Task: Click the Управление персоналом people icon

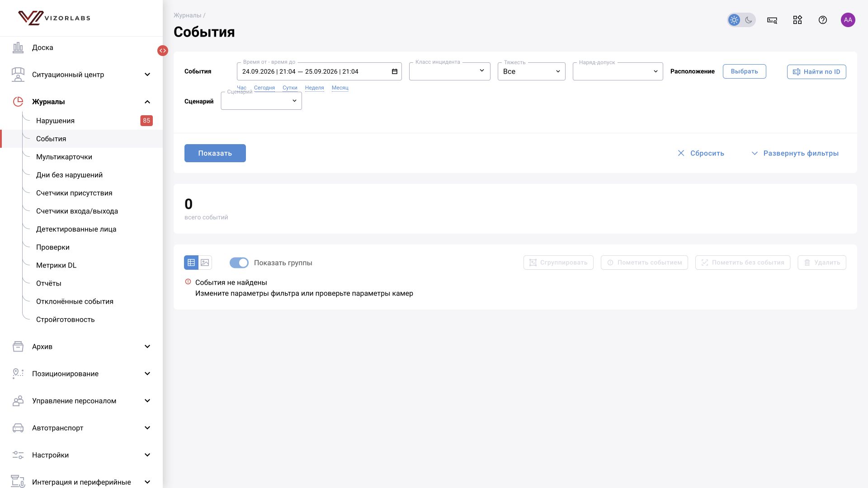Action: [18, 401]
